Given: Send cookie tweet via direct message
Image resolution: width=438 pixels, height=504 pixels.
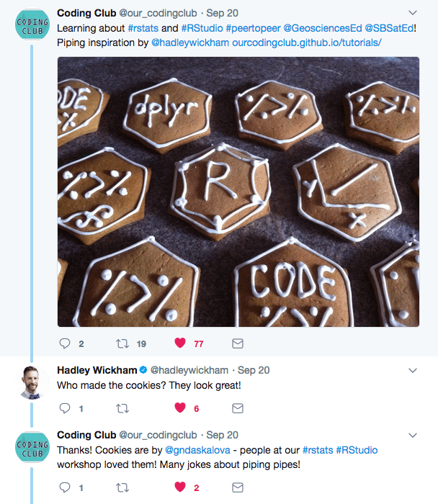Looking at the screenshot, I should [237, 343].
